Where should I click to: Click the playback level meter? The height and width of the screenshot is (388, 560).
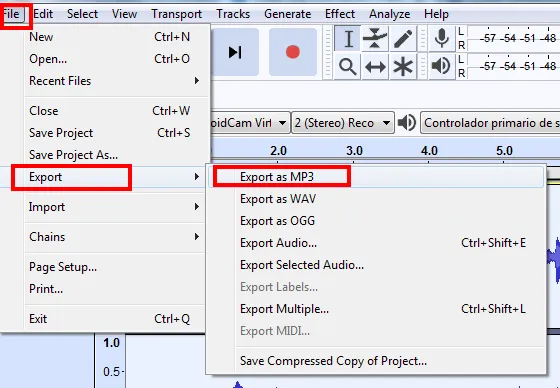[513, 66]
